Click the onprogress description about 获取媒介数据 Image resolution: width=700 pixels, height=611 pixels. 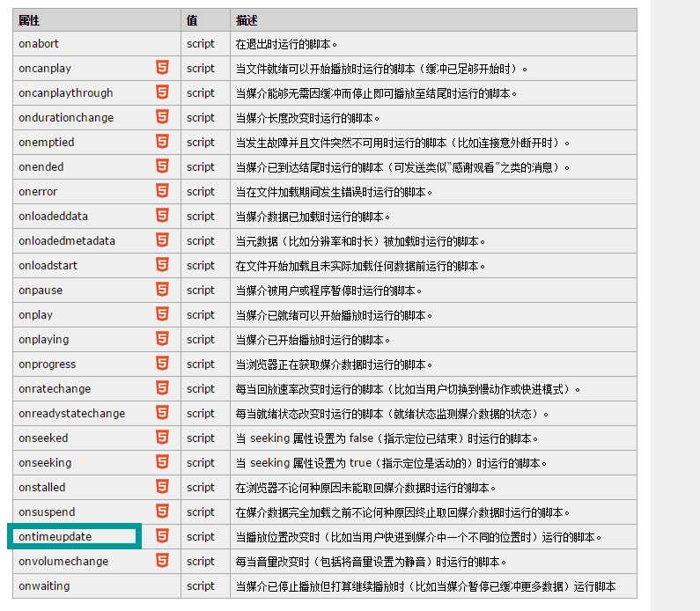pos(334,364)
